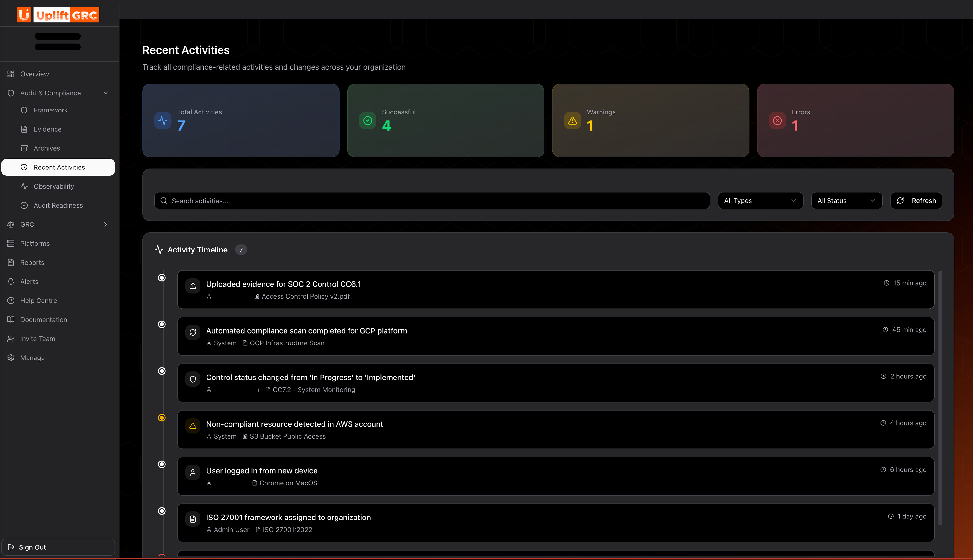Screen dimensions: 973x560
Task: Click the Activity Timeline count badge 7
Action: [x=241, y=250]
